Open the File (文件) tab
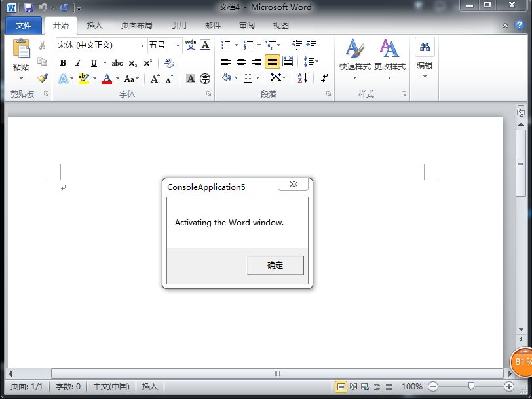This screenshot has width=532, height=399. pos(24,26)
